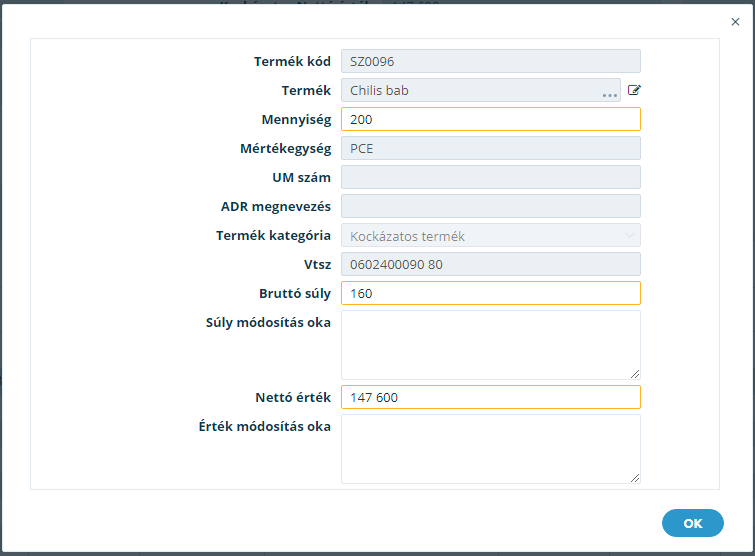Click the edit icon next to Termék

(x=634, y=90)
